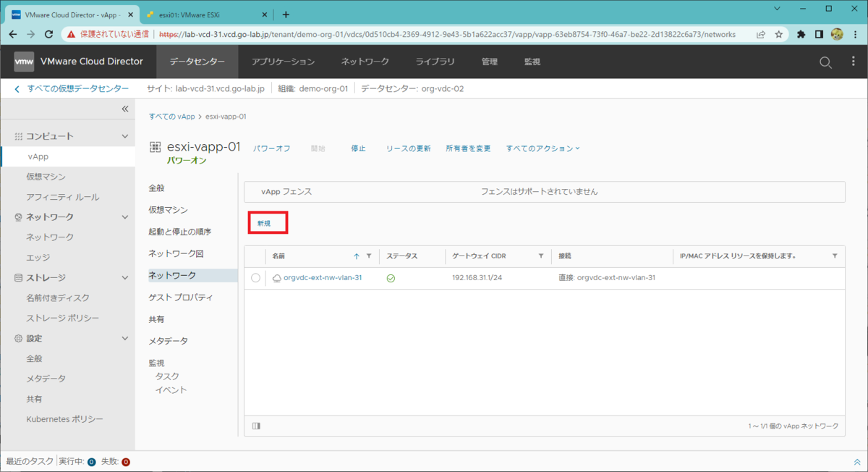
Task: Collapse the ストレージ section
Action: click(124, 278)
